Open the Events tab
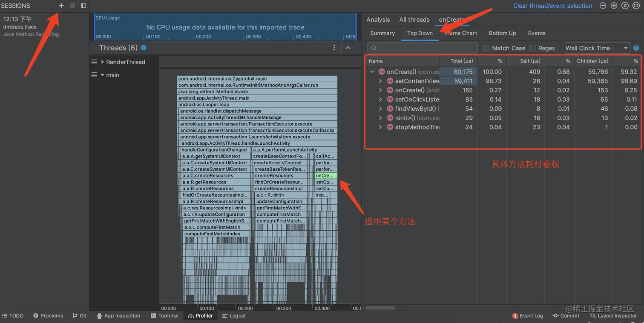This screenshot has width=644, height=323. 537,33
